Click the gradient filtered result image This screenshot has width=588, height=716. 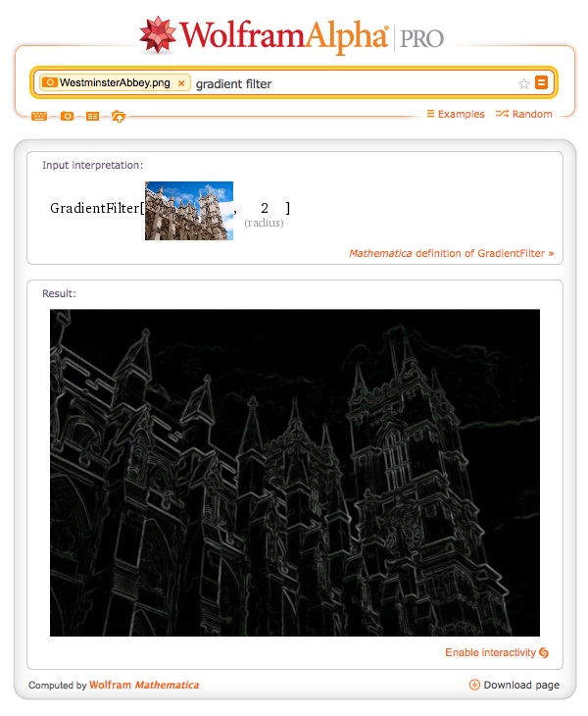coord(295,472)
